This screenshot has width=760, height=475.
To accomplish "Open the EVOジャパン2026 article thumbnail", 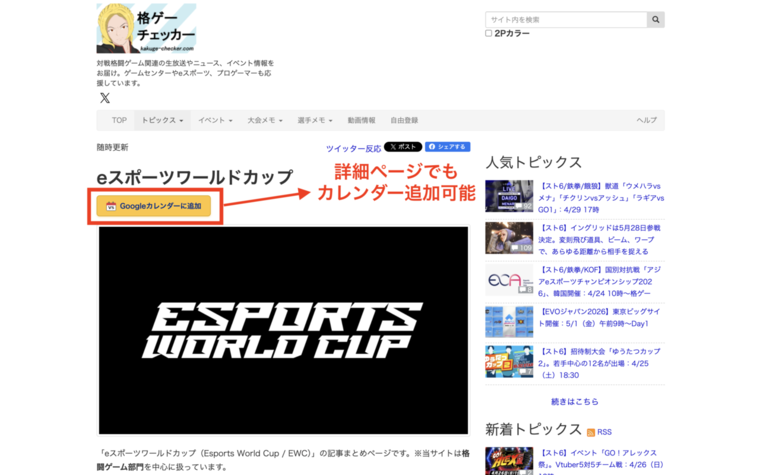I will pos(509,321).
